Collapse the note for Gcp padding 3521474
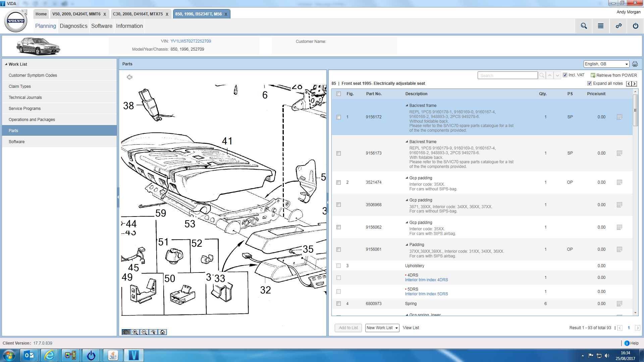The width and height of the screenshot is (644, 362). pyautogui.click(x=407, y=178)
